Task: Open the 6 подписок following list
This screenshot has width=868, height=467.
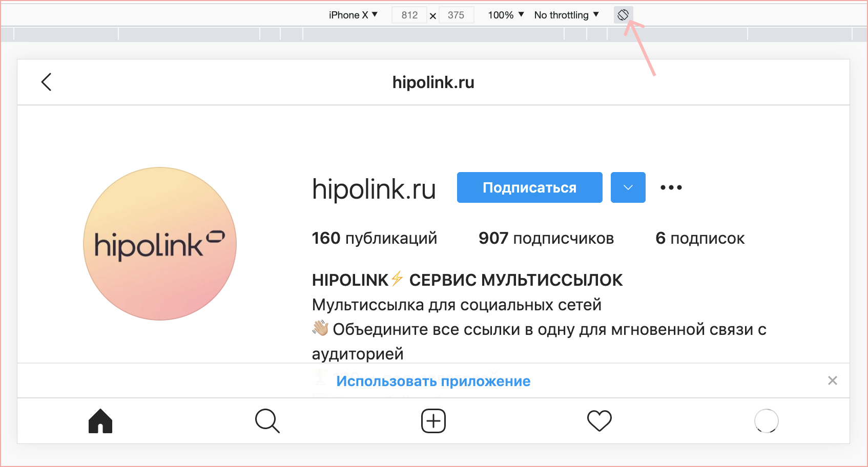Action: [699, 238]
